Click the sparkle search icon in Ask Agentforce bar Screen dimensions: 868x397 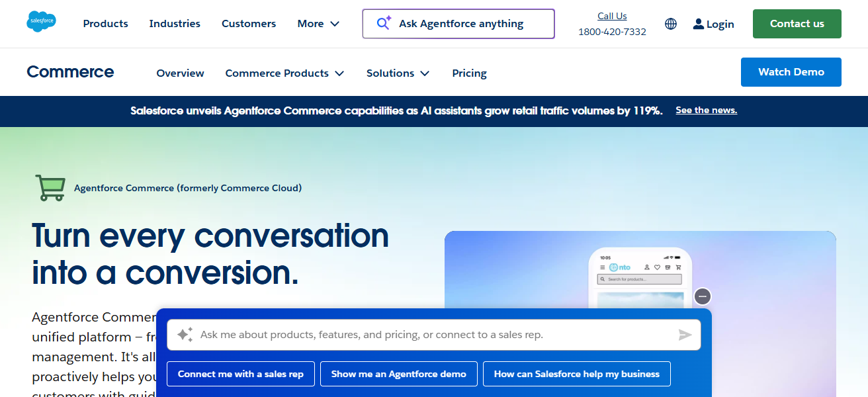tap(382, 23)
